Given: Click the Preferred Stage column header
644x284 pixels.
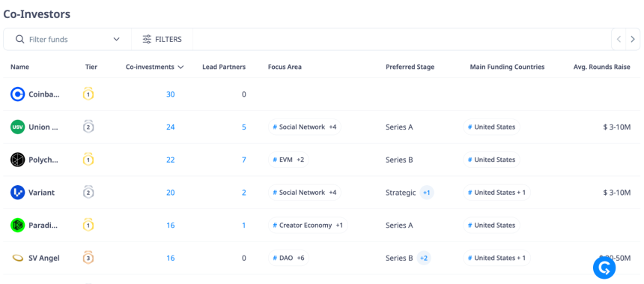Looking at the screenshot, I should pyautogui.click(x=410, y=67).
